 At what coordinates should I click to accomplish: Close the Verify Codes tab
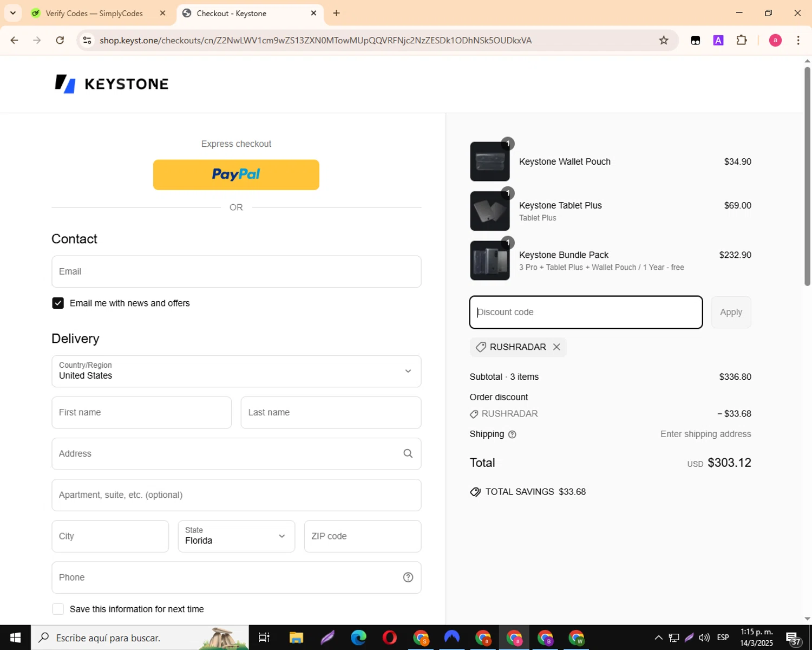tap(162, 13)
